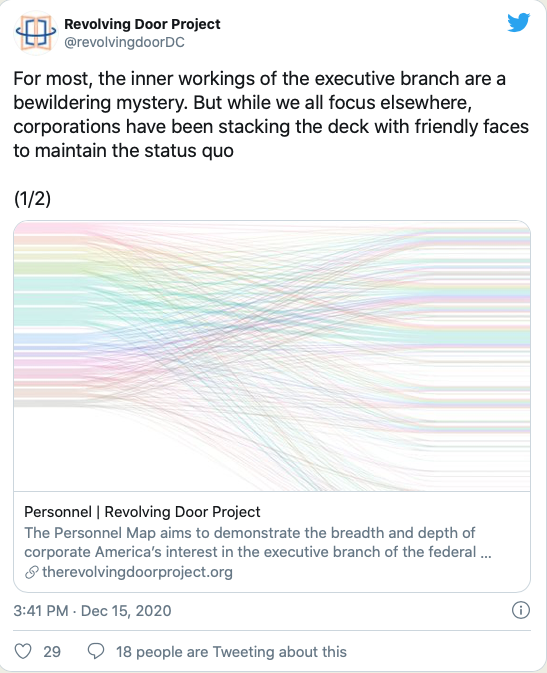Like the tweet with the heart icon
Viewport: 547px width, 673px height.
point(23,651)
